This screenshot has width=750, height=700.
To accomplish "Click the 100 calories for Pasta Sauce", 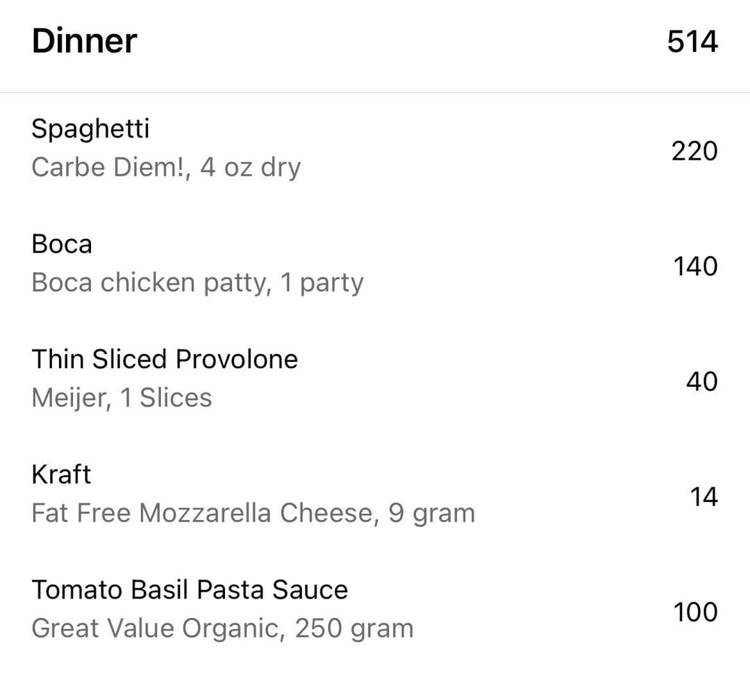I will pyautogui.click(x=695, y=612).
